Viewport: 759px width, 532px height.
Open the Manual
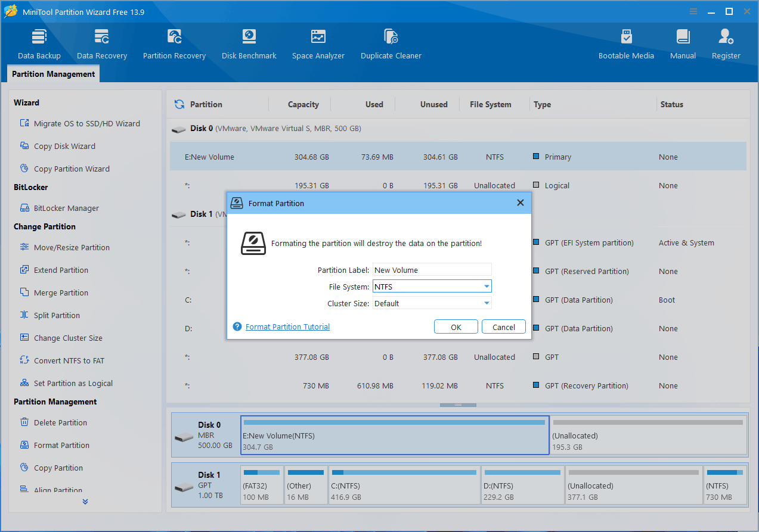683,44
